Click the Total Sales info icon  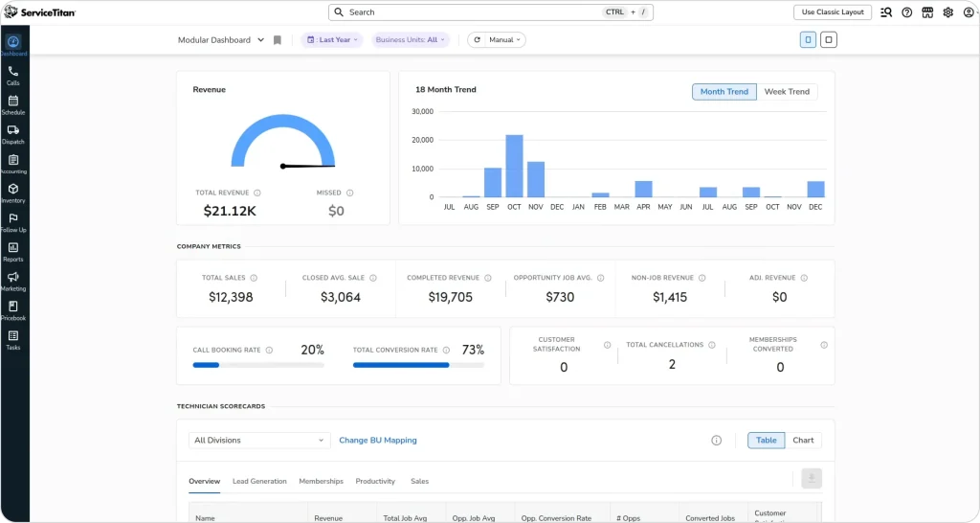click(x=254, y=278)
